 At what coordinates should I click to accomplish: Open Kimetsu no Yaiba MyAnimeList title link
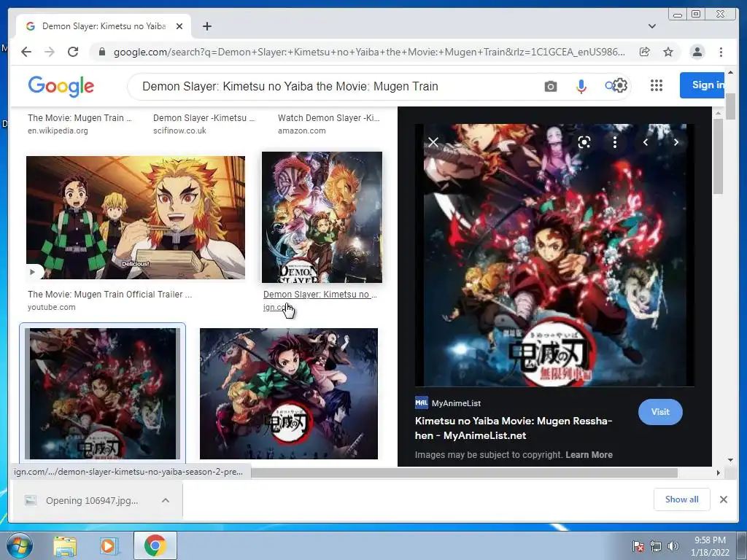click(513, 428)
